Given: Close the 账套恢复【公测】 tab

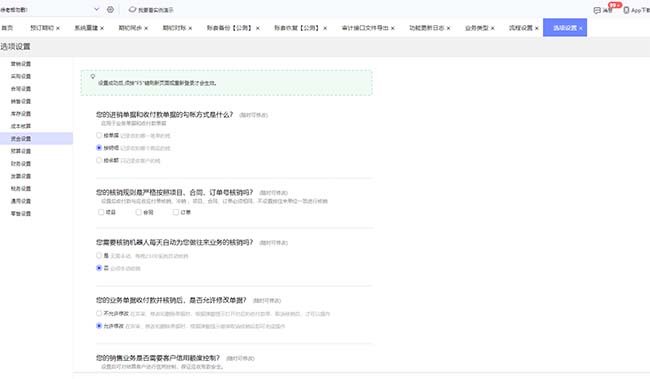Looking at the screenshot, I should point(325,28).
